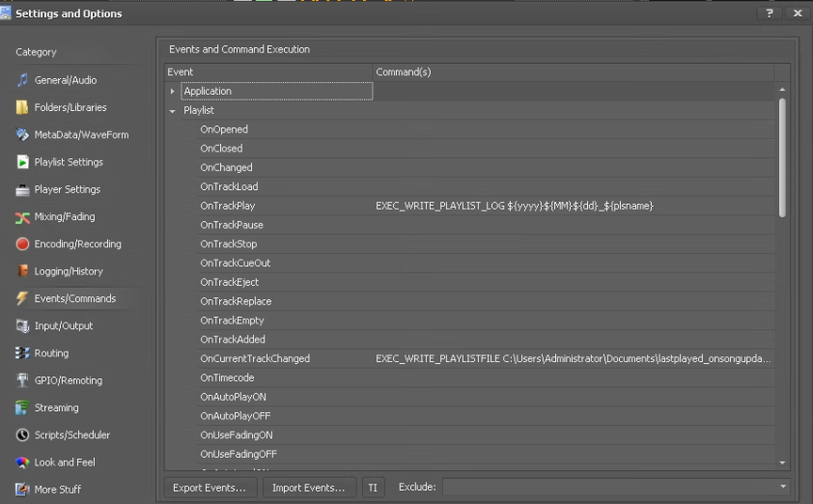Select the OnTrackStop event

point(229,244)
